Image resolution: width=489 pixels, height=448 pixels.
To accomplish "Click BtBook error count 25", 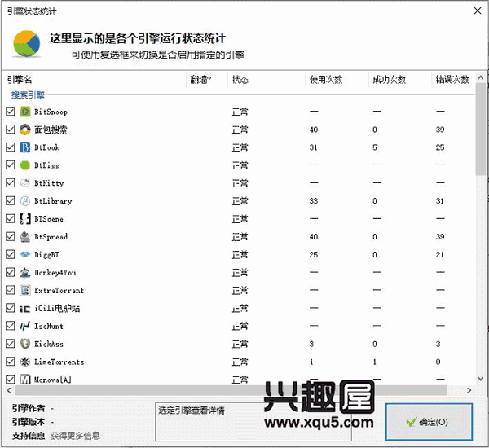I will tap(440, 147).
